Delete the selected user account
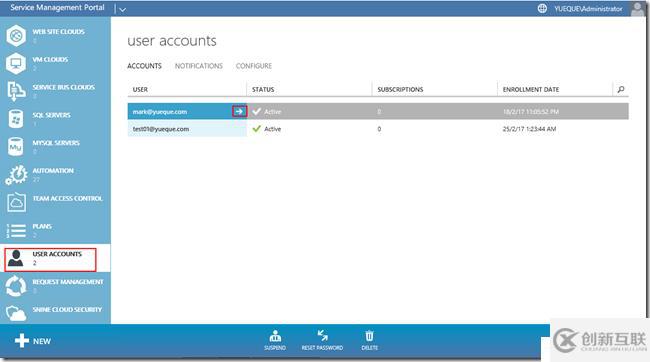This screenshot has height=362, width=650. [369, 340]
